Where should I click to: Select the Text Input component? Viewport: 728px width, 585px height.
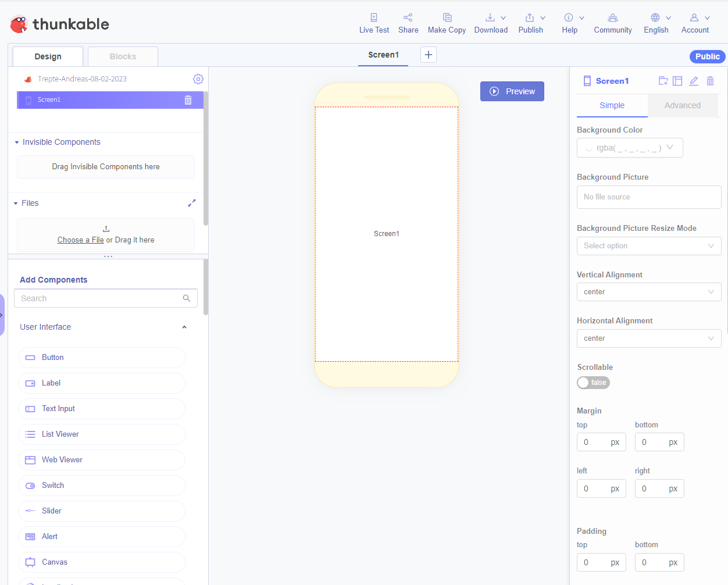click(102, 409)
